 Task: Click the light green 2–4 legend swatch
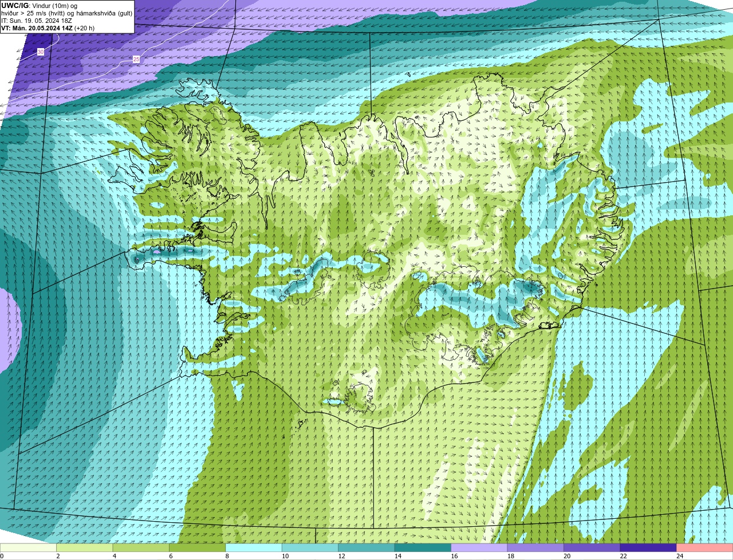(85, 548)
